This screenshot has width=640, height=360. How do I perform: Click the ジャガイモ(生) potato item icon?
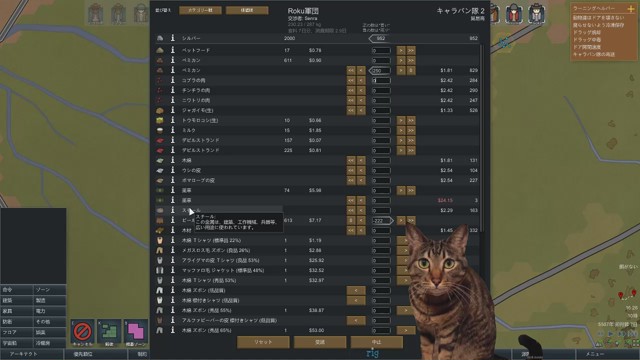point(160,110)
